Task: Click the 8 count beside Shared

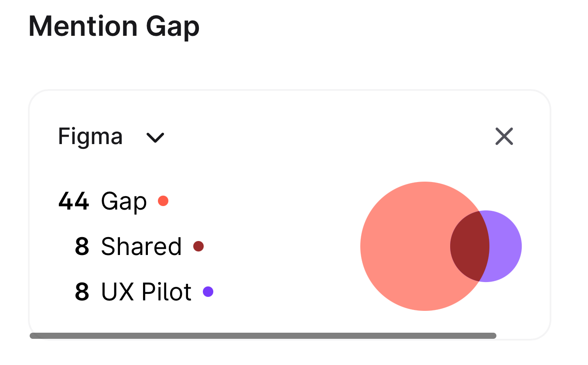Action: click(82, 247)
